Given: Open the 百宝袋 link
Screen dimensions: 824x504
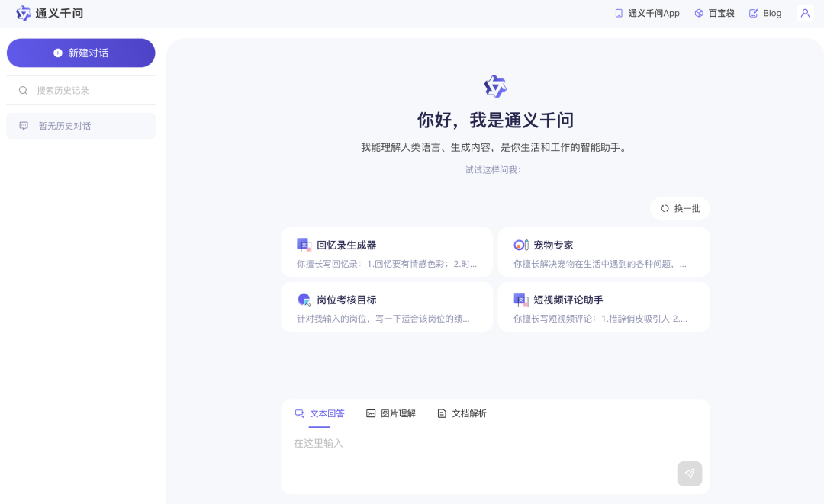Looking at the screenshot, I should coord(714,13).
